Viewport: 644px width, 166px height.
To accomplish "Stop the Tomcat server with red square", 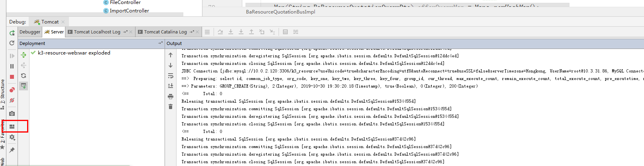I will pos(12,77).
